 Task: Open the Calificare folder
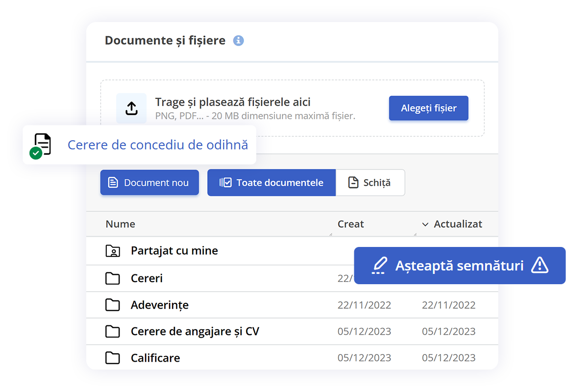pos(155,358)
